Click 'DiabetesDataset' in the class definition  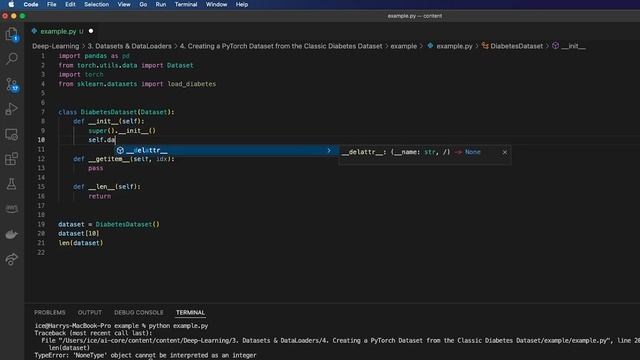[x=109, y=112]
